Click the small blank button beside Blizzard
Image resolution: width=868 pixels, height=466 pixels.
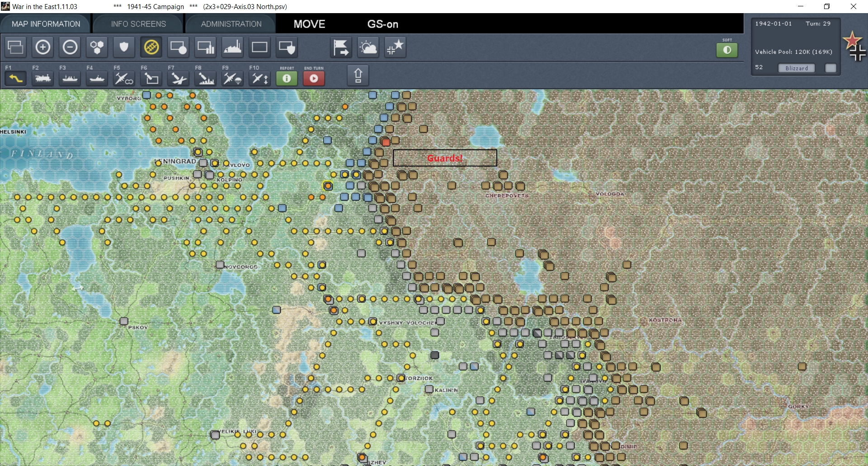pyautogui.click(x=831, y=68)
